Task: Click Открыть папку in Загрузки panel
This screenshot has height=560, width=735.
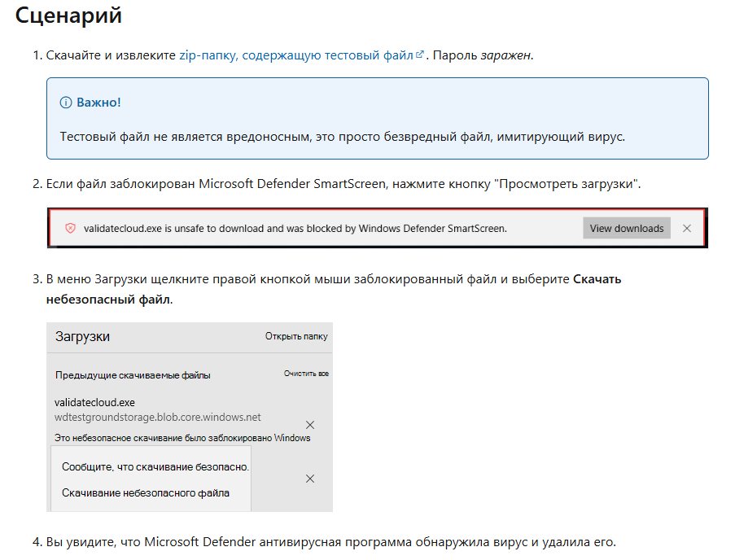Action: [x=296, y=336]
